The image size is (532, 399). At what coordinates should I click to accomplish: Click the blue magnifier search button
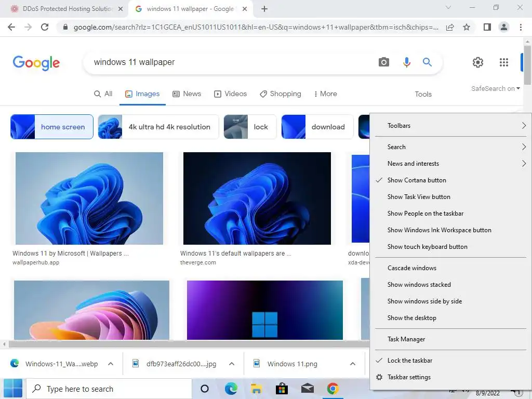(427, 62)
